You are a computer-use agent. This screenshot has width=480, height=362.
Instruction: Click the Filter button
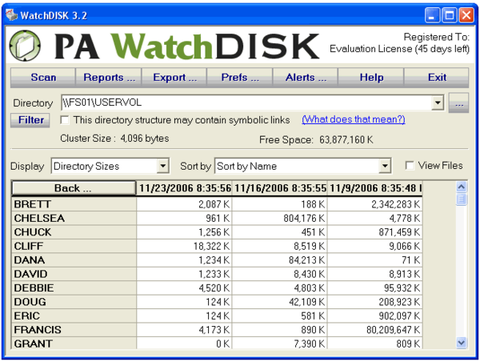30,120
